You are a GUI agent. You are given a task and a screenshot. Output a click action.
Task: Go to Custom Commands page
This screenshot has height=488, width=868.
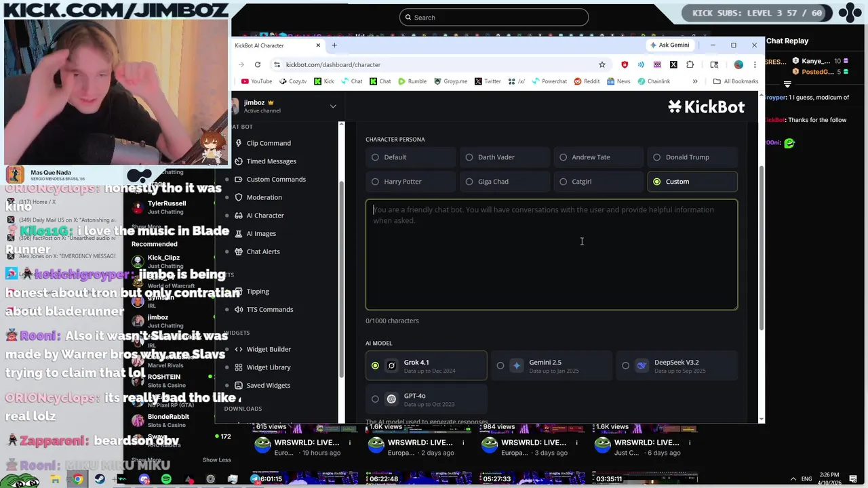coord(276,179)
